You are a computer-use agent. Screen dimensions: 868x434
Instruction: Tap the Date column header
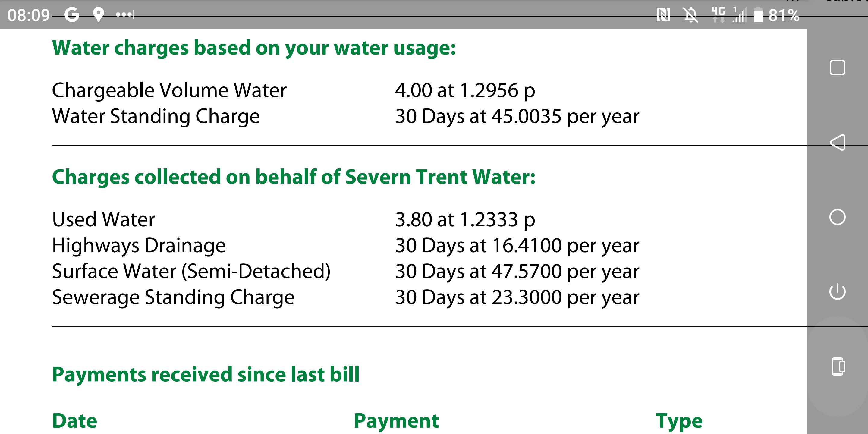74,420
